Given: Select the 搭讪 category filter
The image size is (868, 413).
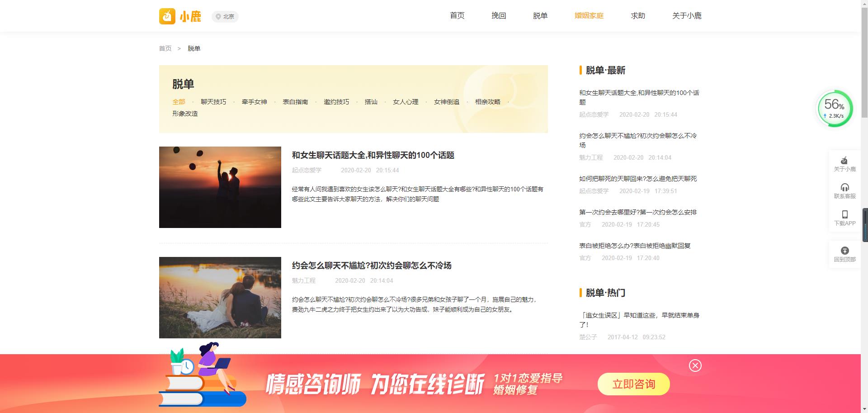Looking at the screenshot, I should point(371,102).
